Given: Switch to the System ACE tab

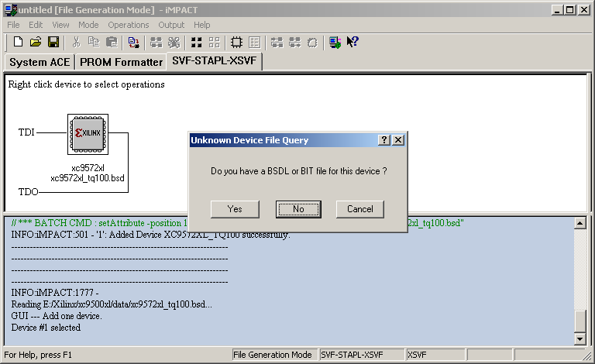Looking at the screenshot, I should point(40,62).
